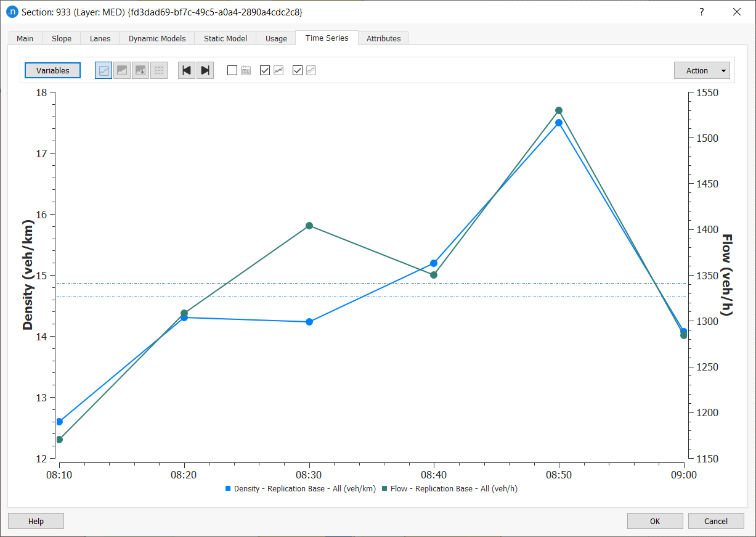This screenshot has width=756, height=537.
Task: Click the green Flow legend marker
Action: tap(384, 488)
